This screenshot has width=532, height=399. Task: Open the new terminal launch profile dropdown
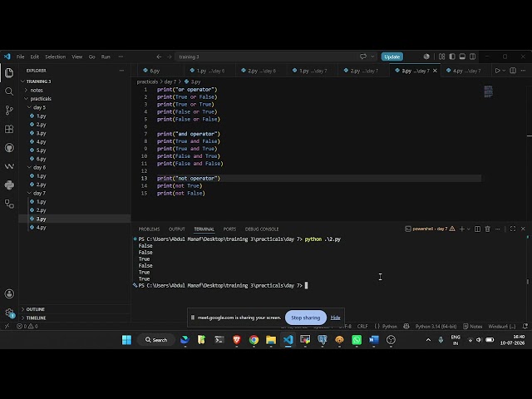469,229
